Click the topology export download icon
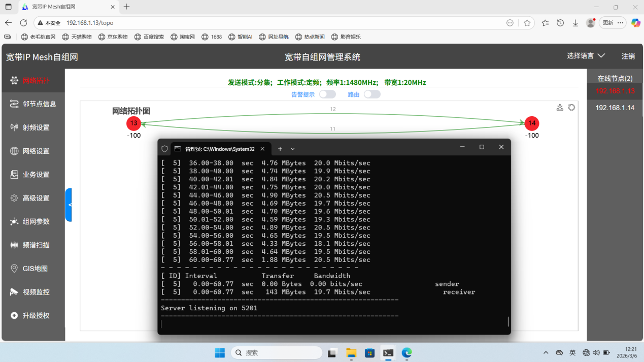Screen dimensions: 644x362 (560, 107)
